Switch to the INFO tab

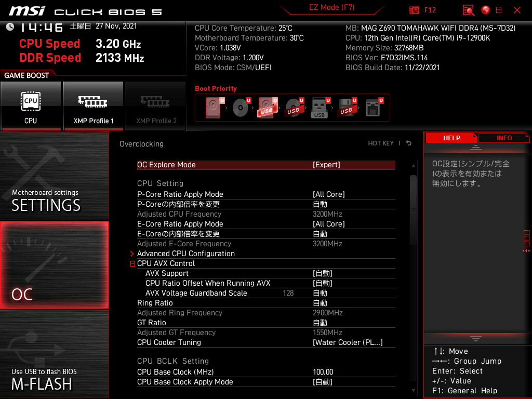click(x=504, y=138)
